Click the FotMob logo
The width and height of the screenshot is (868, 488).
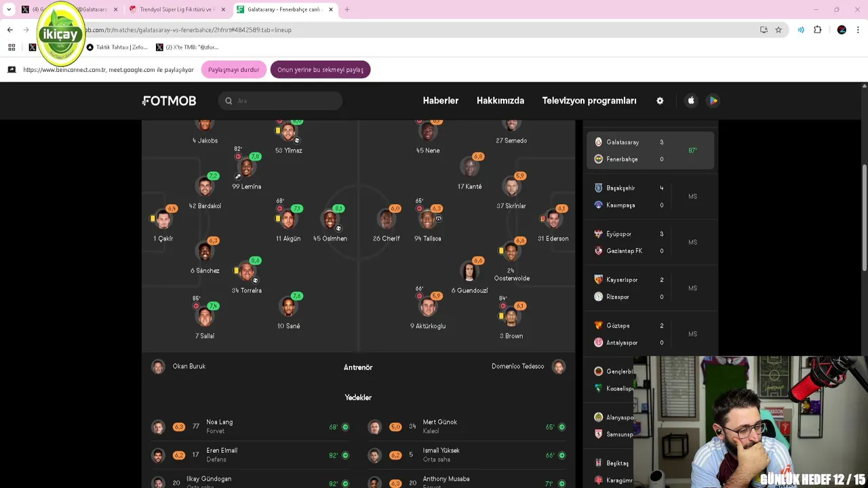pyautogui.click(x=169, y=100)
